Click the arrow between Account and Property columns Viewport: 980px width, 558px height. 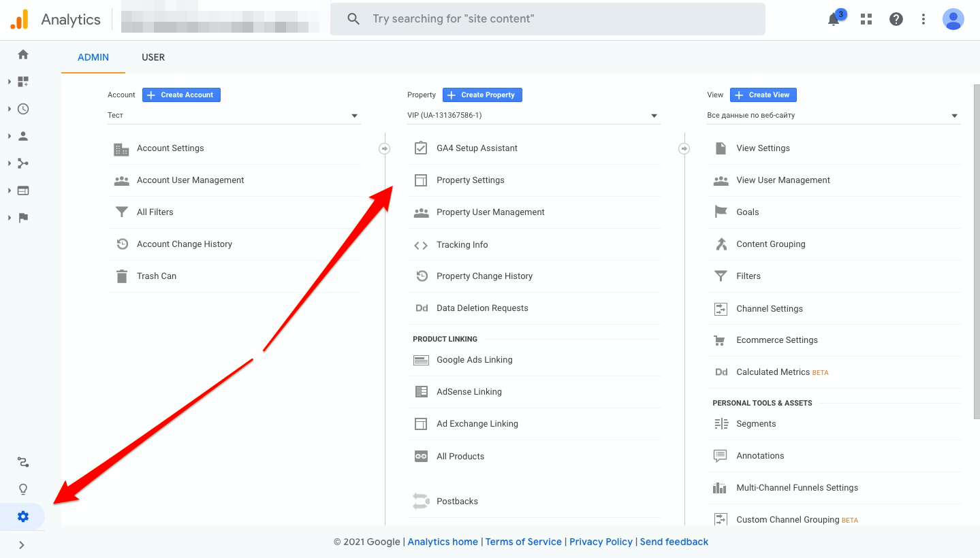click(x=385, y=148)
